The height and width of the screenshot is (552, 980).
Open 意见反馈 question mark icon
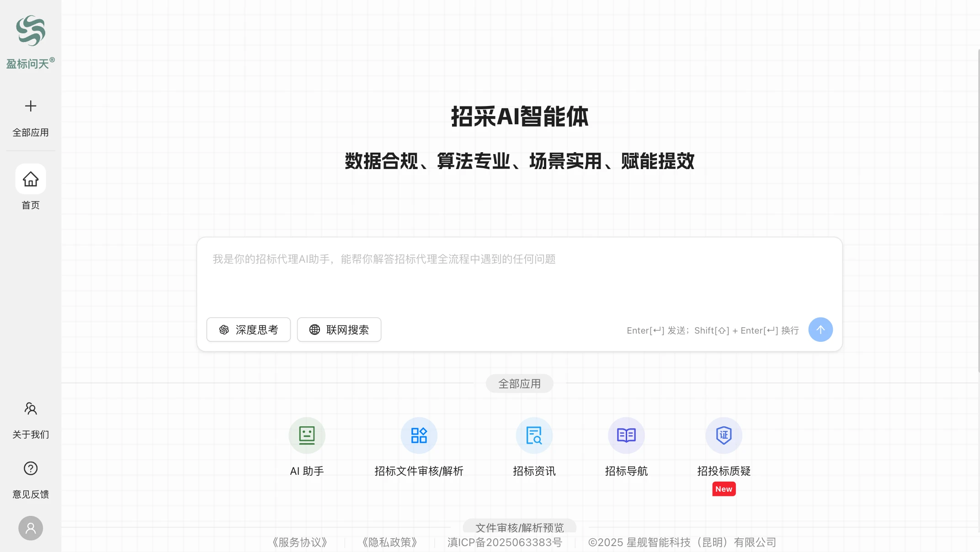coord(31,468)
